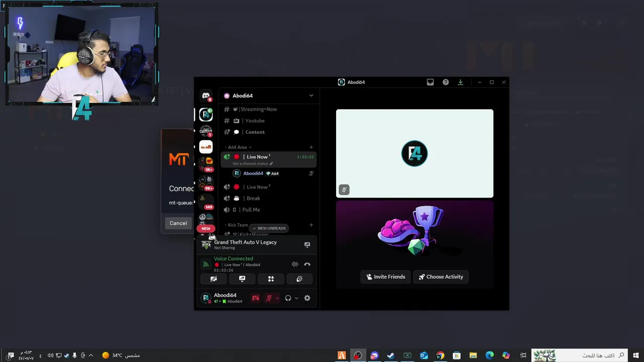Click the green download update icon
644x362 pixels.
click(x=460, y=82)
